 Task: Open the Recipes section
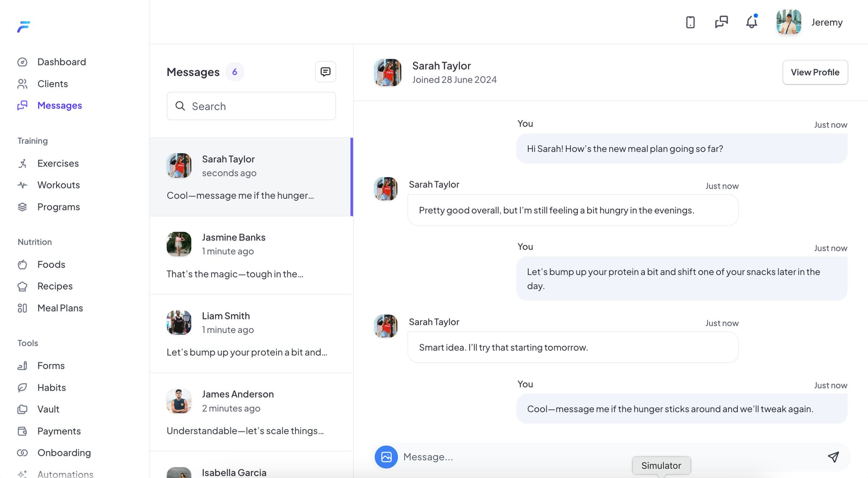tap(55, 286)
